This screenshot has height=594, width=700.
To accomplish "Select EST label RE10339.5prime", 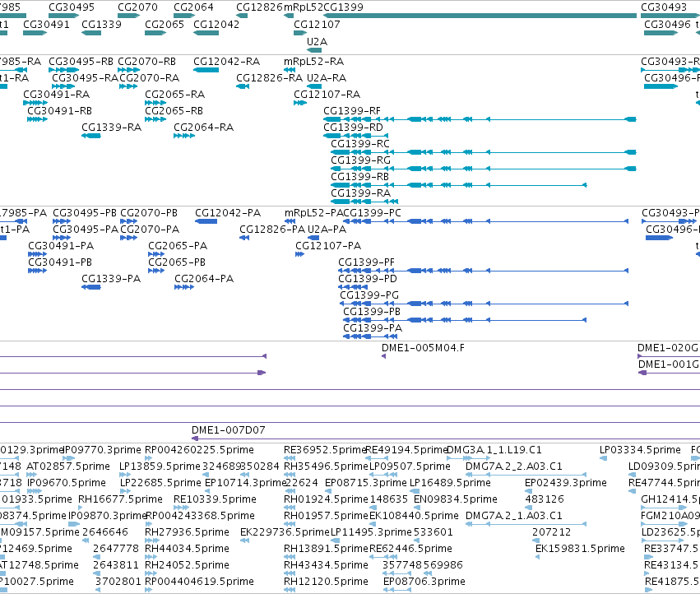I will tap(215, 499).
